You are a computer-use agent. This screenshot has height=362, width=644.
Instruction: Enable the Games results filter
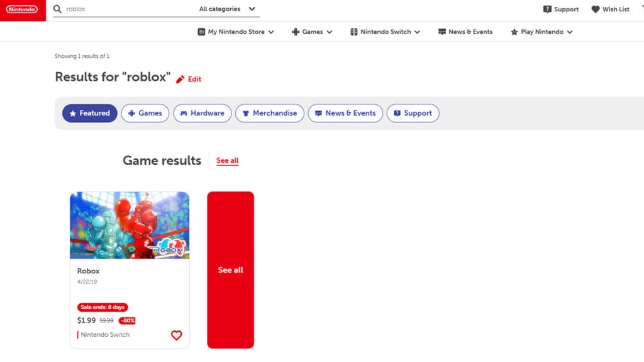[x=145, y=113]
